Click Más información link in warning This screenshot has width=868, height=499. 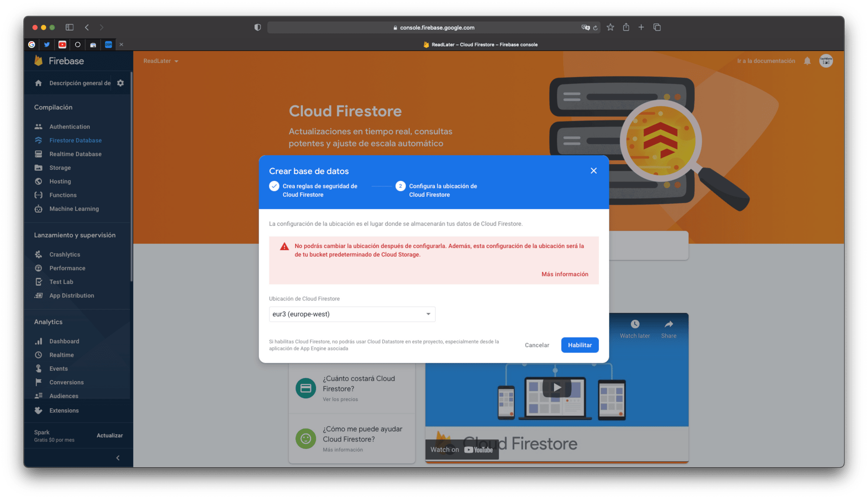point(565,274)
